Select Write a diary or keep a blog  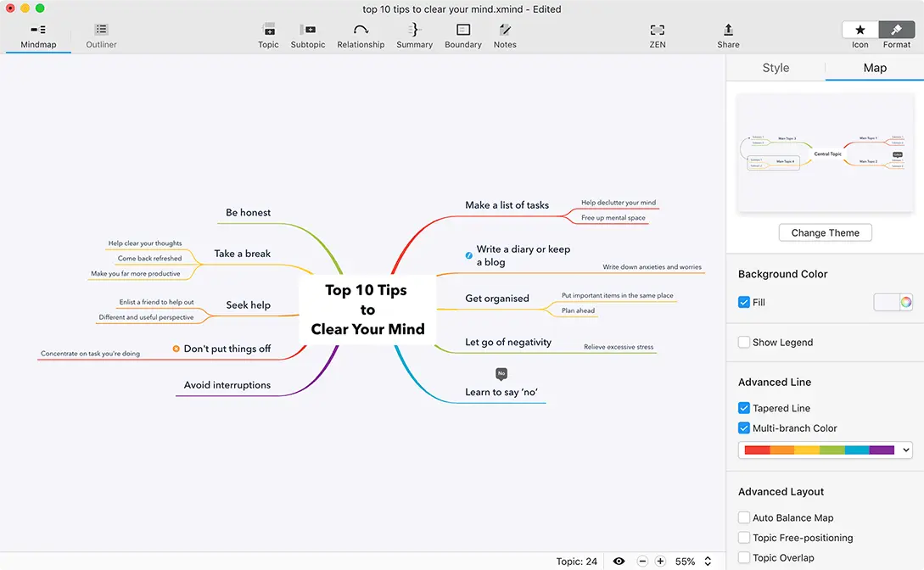(524, 255)
